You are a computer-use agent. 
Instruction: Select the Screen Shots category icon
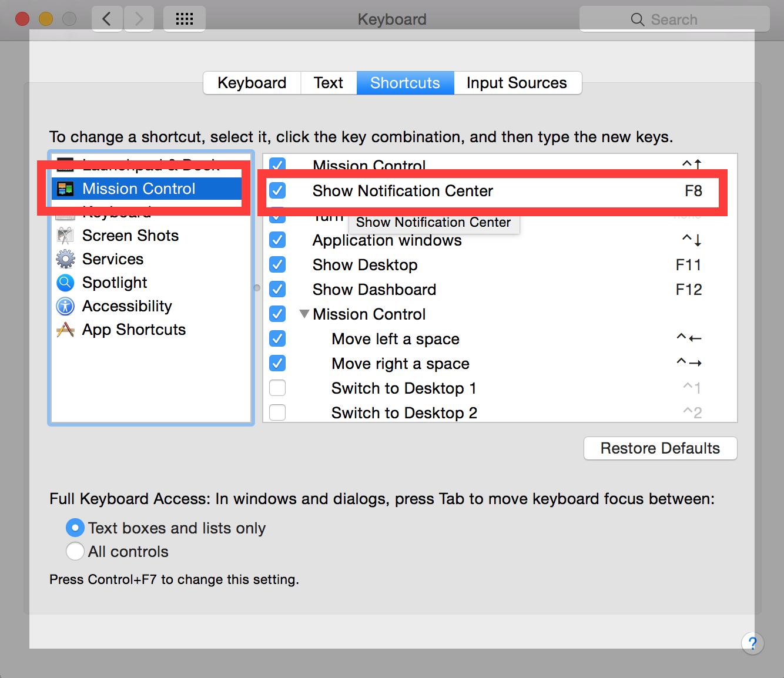[65, 235]
